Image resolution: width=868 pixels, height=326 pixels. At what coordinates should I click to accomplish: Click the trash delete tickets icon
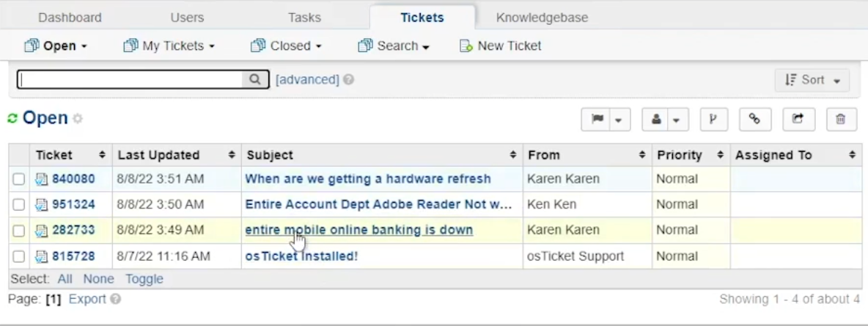841,119
